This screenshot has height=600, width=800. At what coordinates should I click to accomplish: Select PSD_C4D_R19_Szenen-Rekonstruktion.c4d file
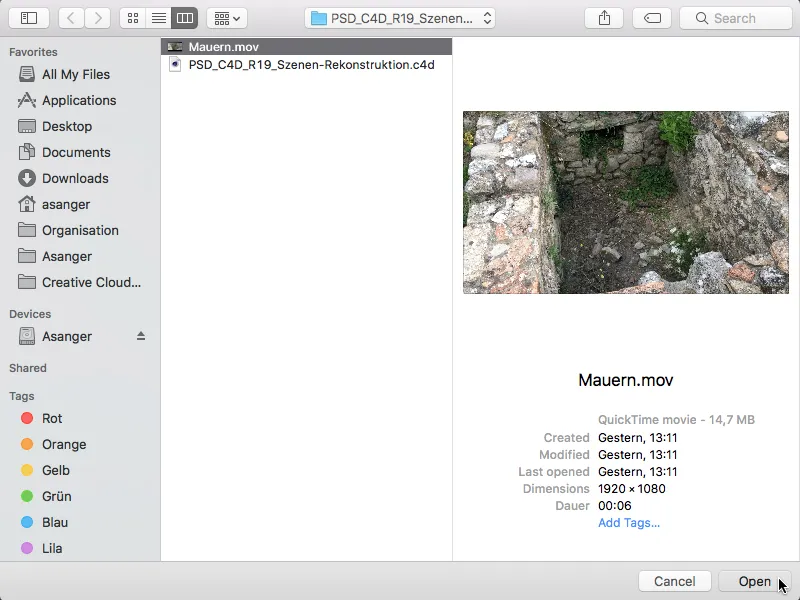coord(307,65)
